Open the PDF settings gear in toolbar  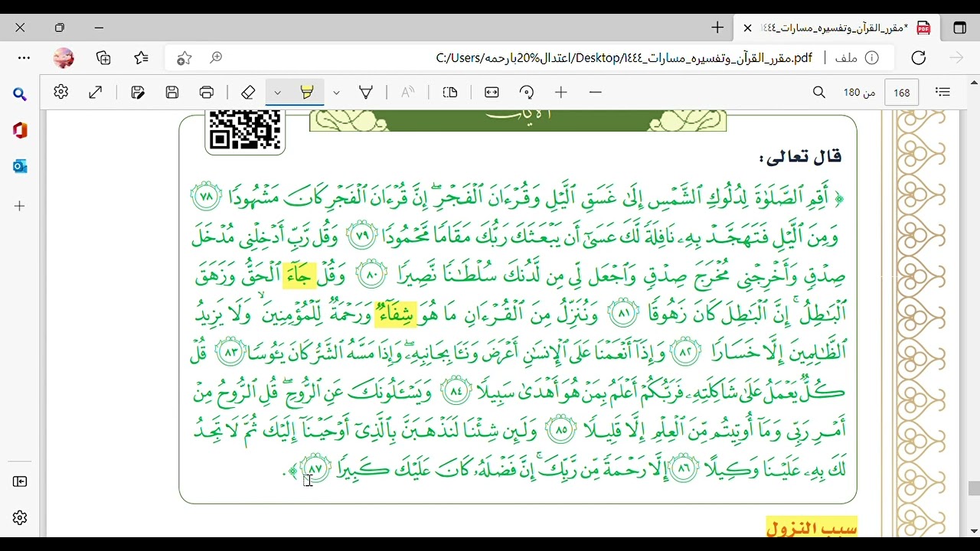[x=61, y=92]
